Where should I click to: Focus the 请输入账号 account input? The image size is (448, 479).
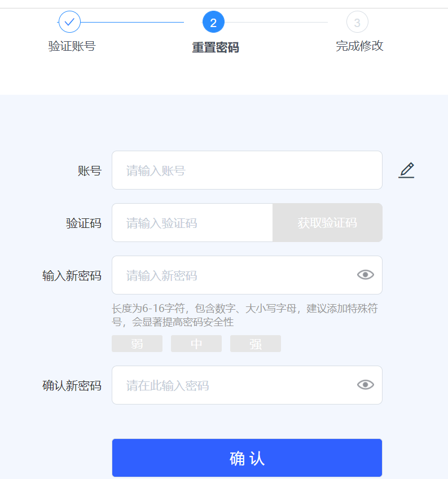[247, 170]
